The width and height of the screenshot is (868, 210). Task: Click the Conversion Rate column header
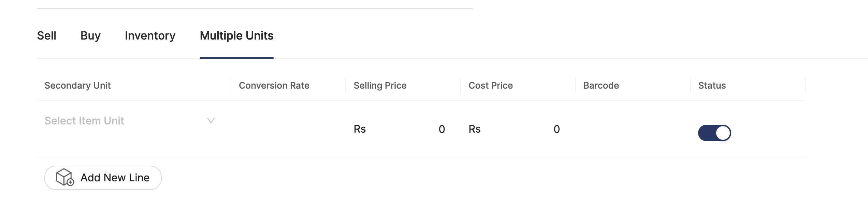[x=274, y=85]
